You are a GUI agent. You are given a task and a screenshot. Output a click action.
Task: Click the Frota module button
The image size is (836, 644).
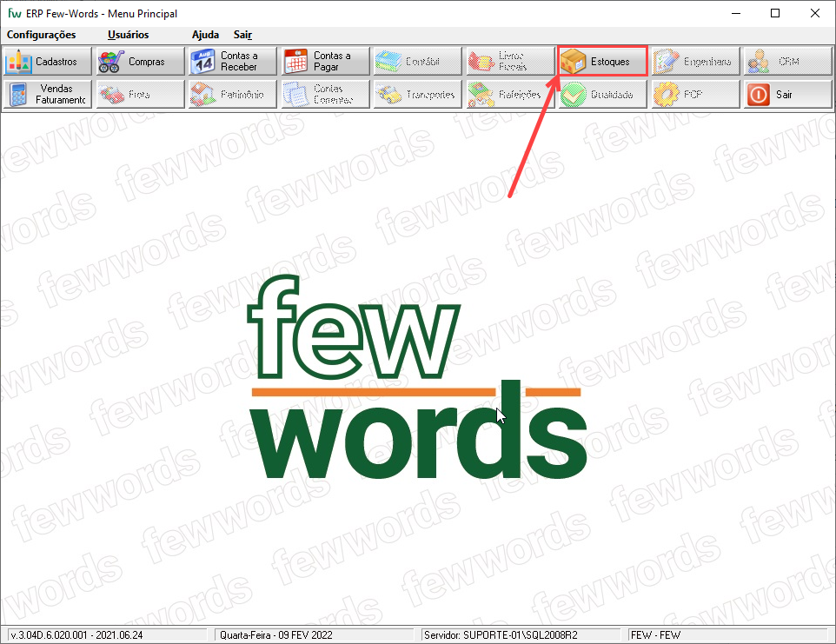point(140,95)
